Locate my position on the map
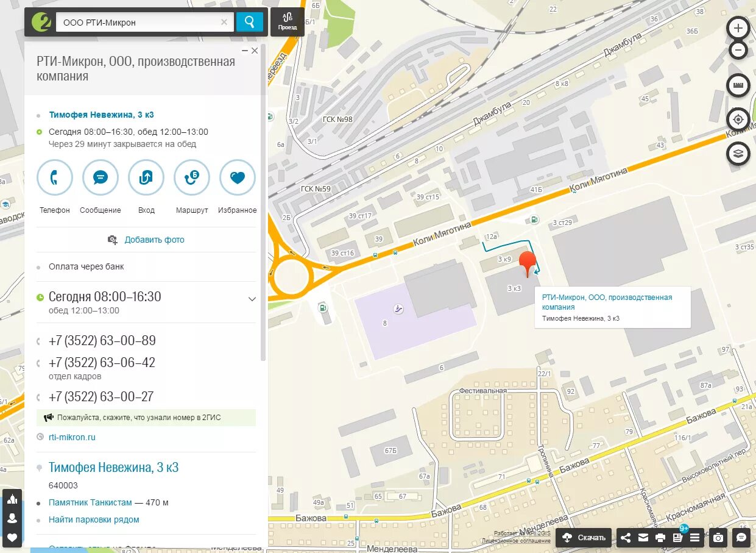 tap(738, 119)
